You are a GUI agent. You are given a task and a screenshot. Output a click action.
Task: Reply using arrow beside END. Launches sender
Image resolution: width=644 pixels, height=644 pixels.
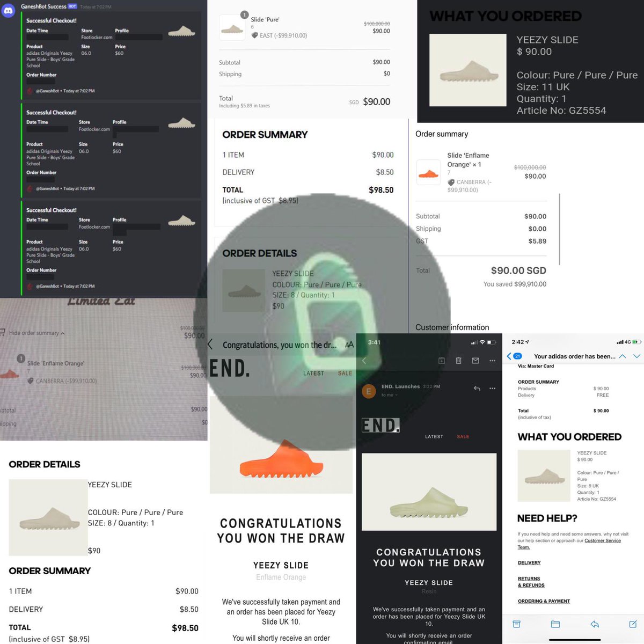click(477, 388)
